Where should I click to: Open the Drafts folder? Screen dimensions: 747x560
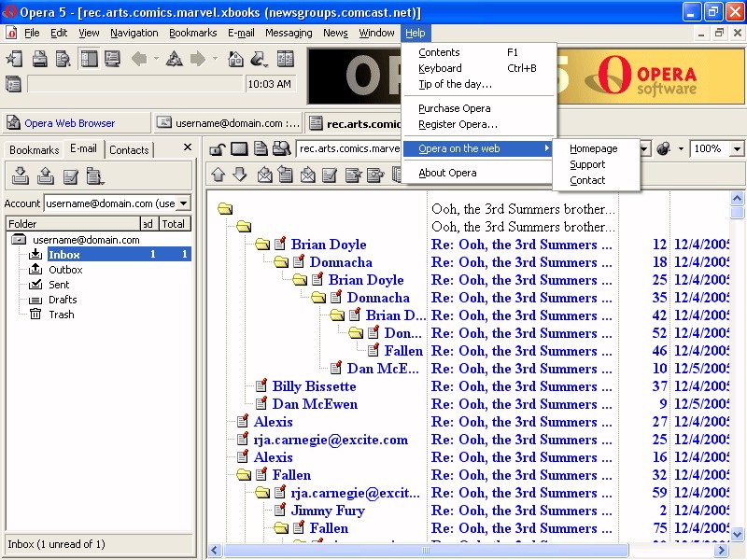pyautogui.click(x=63, y=300)
